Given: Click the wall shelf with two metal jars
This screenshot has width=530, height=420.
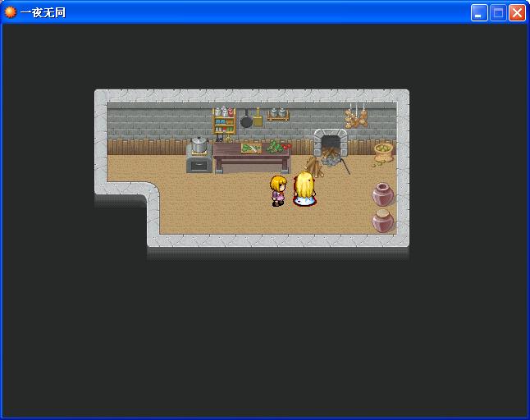Looking at the screenshot, I should pos(278,114).
